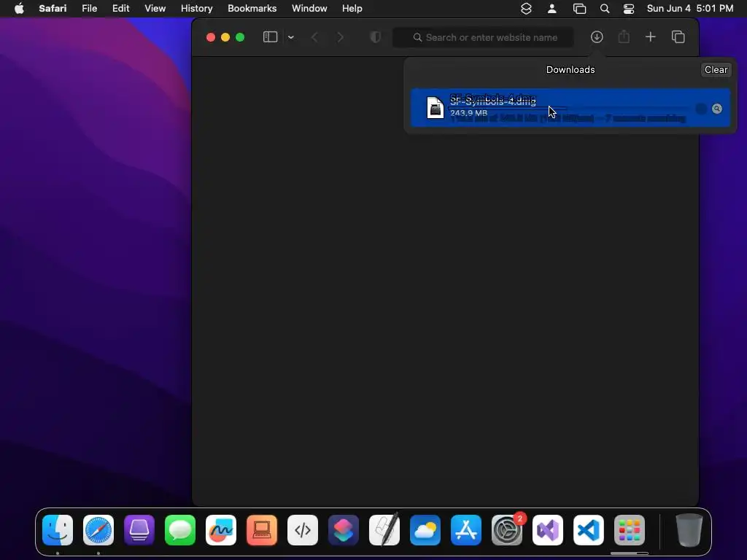Focus the Search or enter website name field
The height and width of the screenshot is (560, 747).
point(483,37)
